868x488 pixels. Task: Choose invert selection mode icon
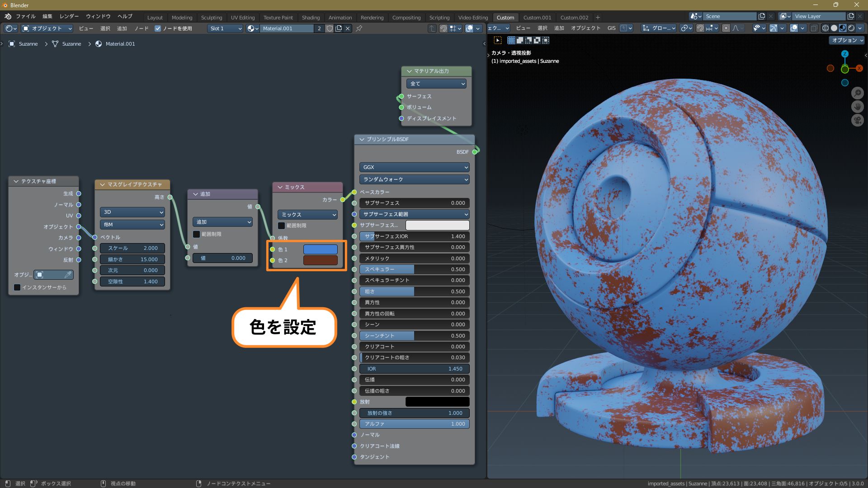(x=537, y=40)
